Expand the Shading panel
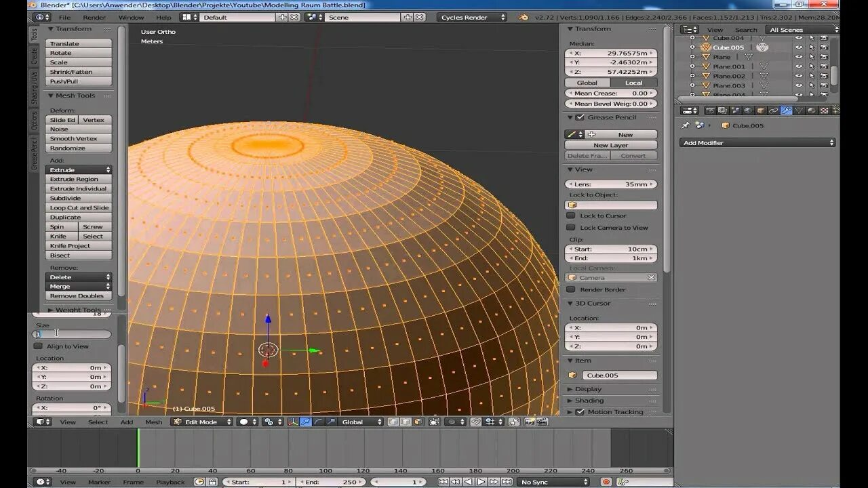Screen dimensions: 868x488 point(589,401)
